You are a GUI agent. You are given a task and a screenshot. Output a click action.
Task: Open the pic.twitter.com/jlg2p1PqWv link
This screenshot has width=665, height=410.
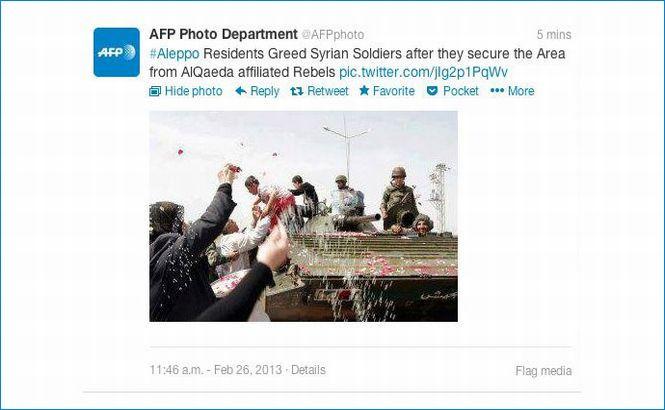pyautogui.click(x=423, y=73)
